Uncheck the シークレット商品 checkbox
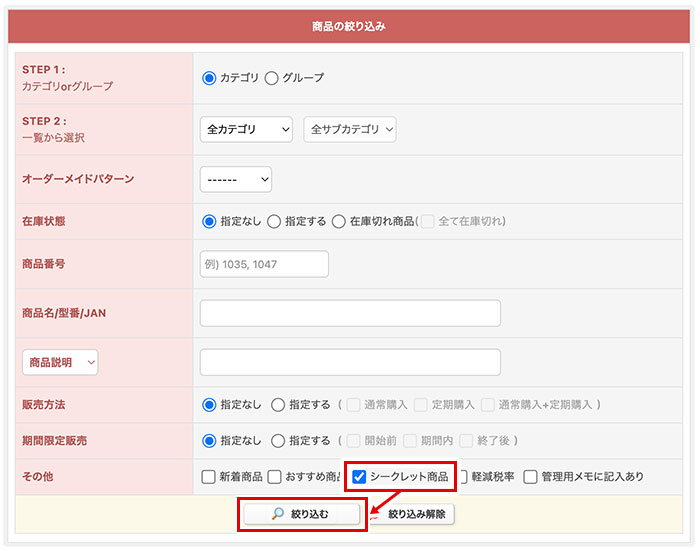 point(359,477)
